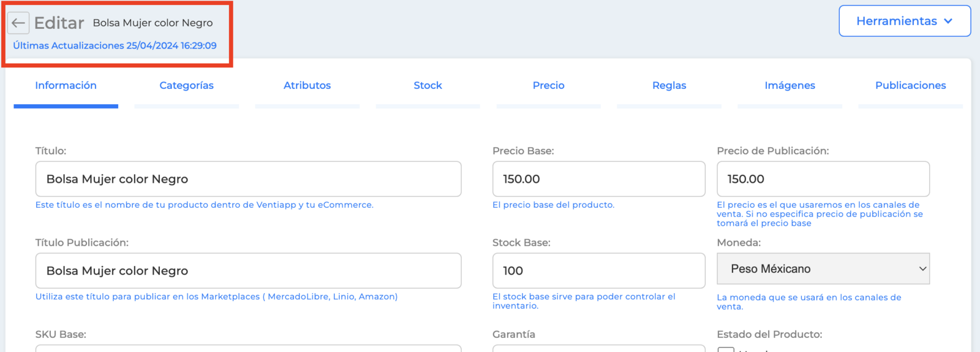Click the currency hint under Moneda dropdown

tap(809, 302)
